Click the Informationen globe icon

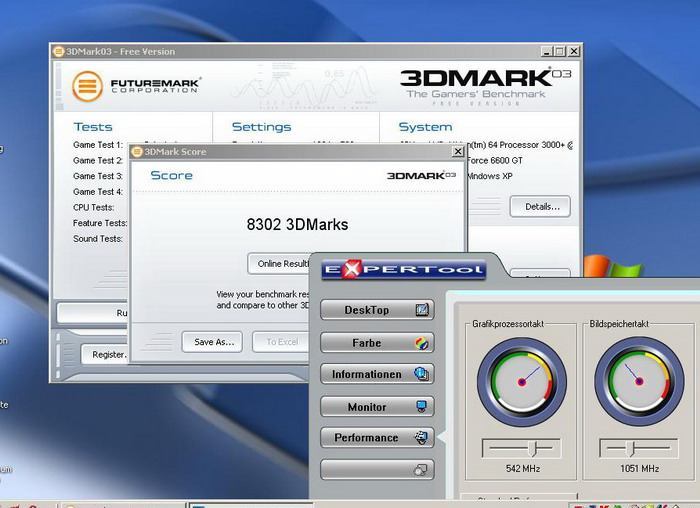[421, 374]
